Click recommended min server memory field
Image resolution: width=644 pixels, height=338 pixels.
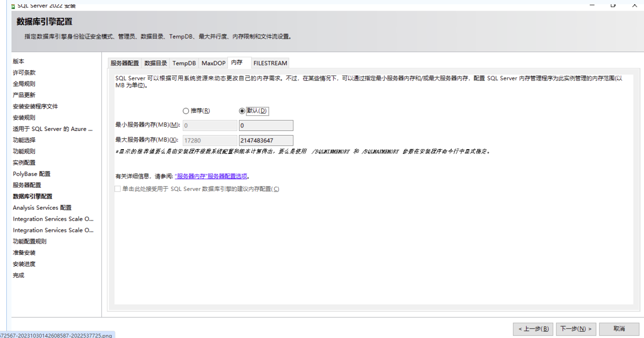[210, 125]
